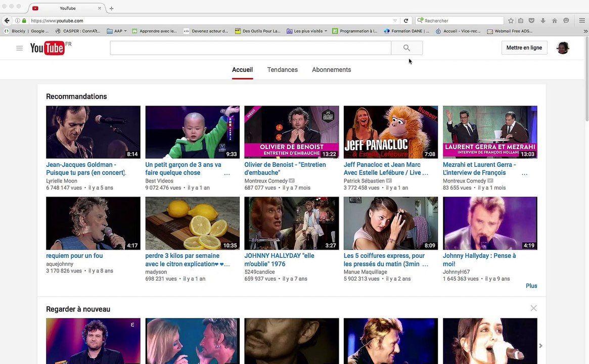This screenshot has width=589, height=364.
Task: Visit the Lyrielle Moon channel
Action: pos(62,180)
